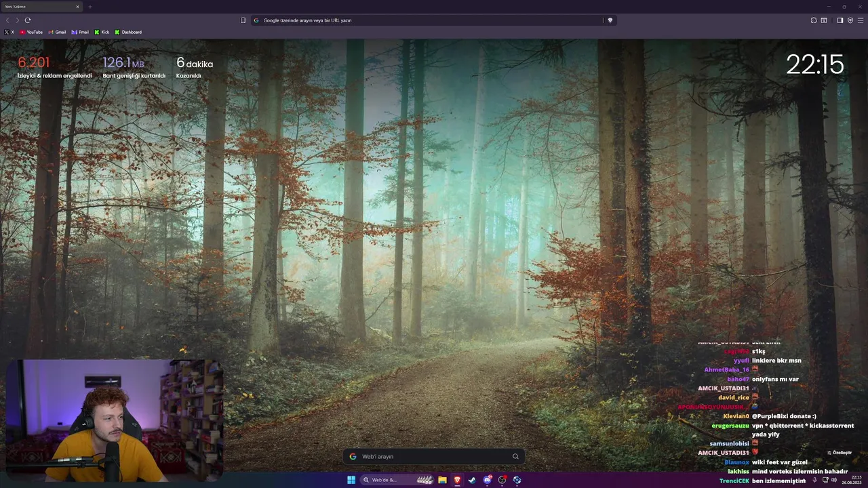This screenshot has height=488, width=868.
Task: Open a new tab with plus button
Action: [90, 7]
